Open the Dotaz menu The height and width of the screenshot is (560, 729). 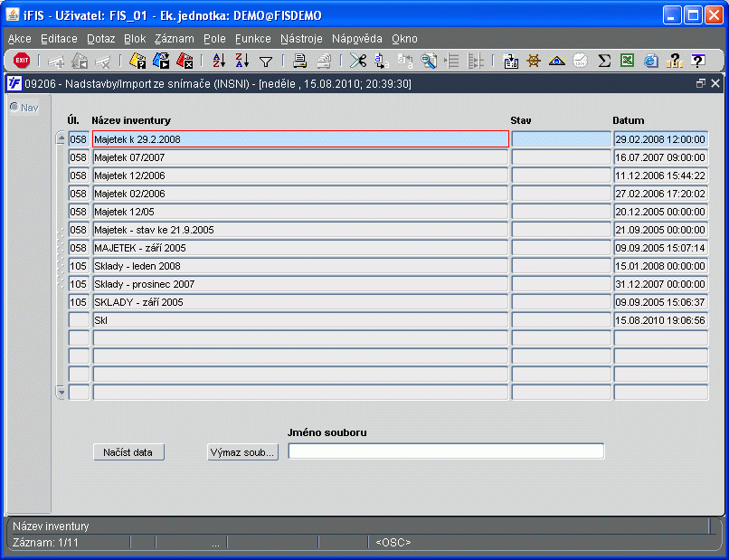point(101,39)
